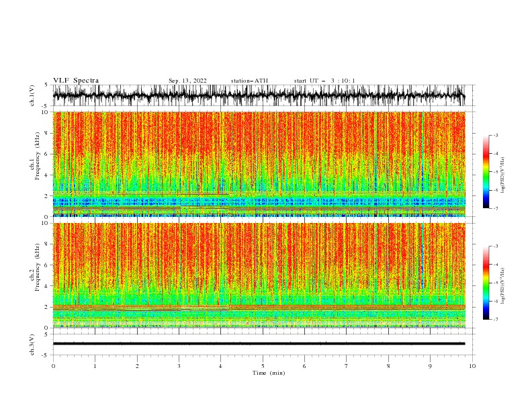Click the time axis tick label '3'
This screenshot has width=532, height=411.
pos(179,366)
